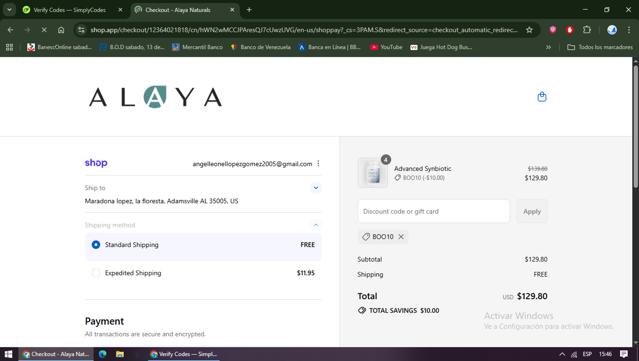This screenshot has height=361, width=639.
Task: Bookmark this page with star icon
Action: (529, 30)
